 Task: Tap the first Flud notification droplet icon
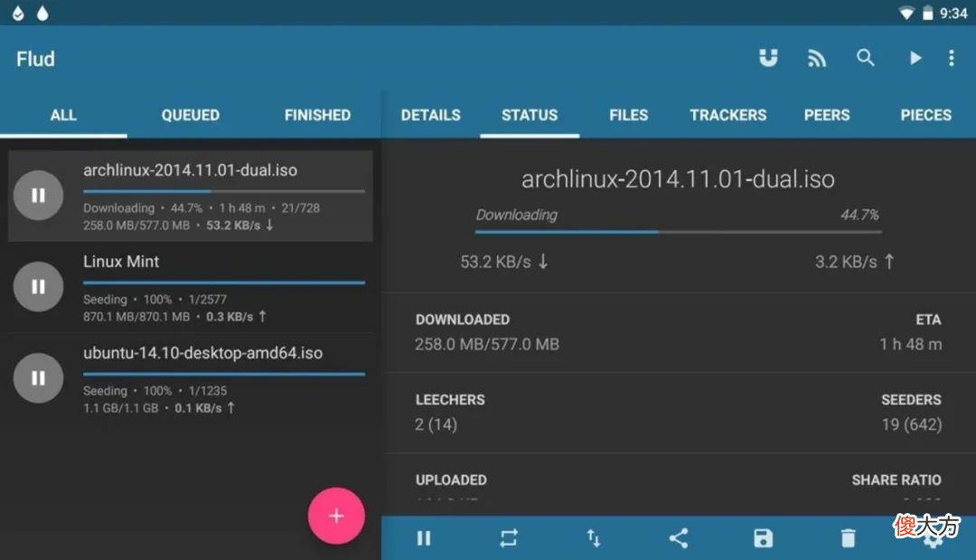pos(19,13)
